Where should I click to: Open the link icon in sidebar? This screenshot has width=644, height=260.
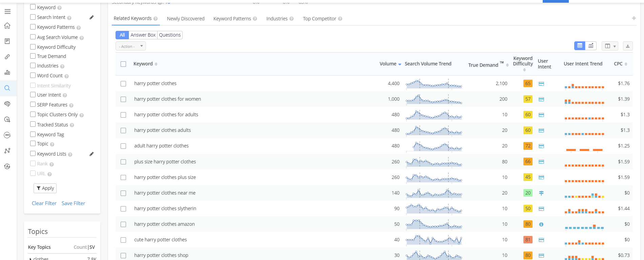[7, 57]
